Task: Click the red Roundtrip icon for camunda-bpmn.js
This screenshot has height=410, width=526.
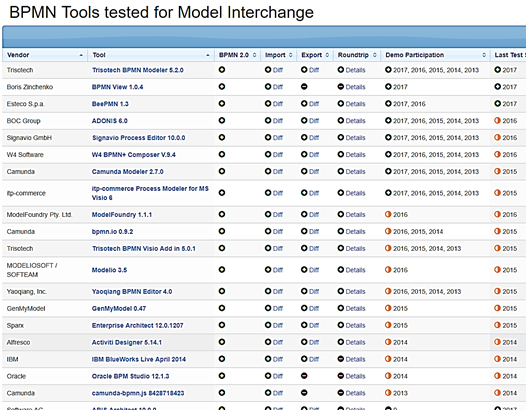Action: click(340, 393)
